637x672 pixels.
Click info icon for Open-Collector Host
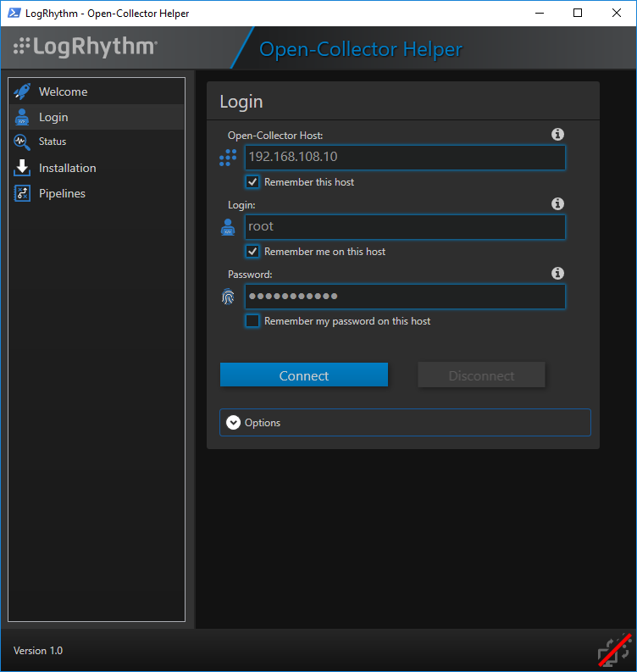tap(557, 134)
